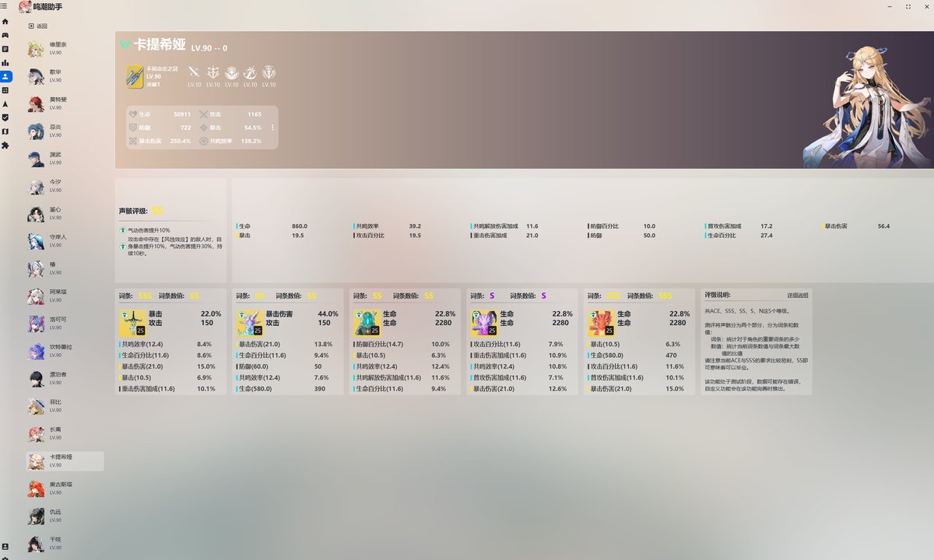Screen dimensions: 934x560
Task: Select character 洛可可 in the list
Action: tap(65, 324)
